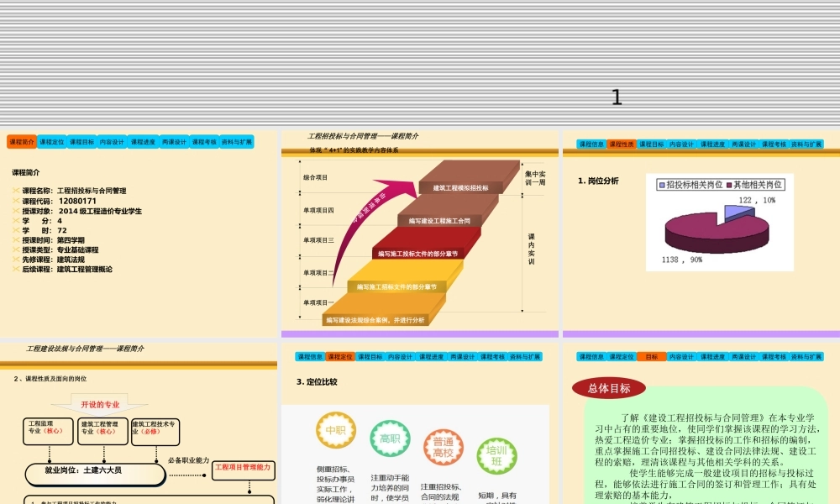Click the 1138, 90% pie chart label
Screen dimensions: 840x504
(x=682, y=260)
